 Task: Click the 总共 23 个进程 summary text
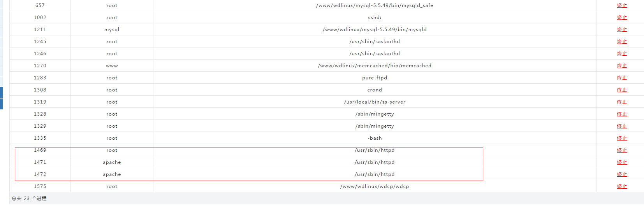click(x=29, y=198)
